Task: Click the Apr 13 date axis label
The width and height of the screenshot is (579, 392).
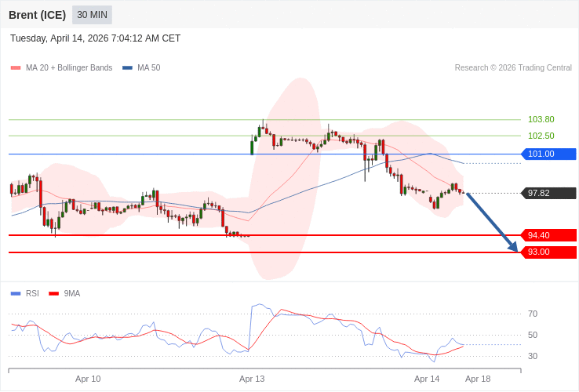Action: (x=252, y=379)
